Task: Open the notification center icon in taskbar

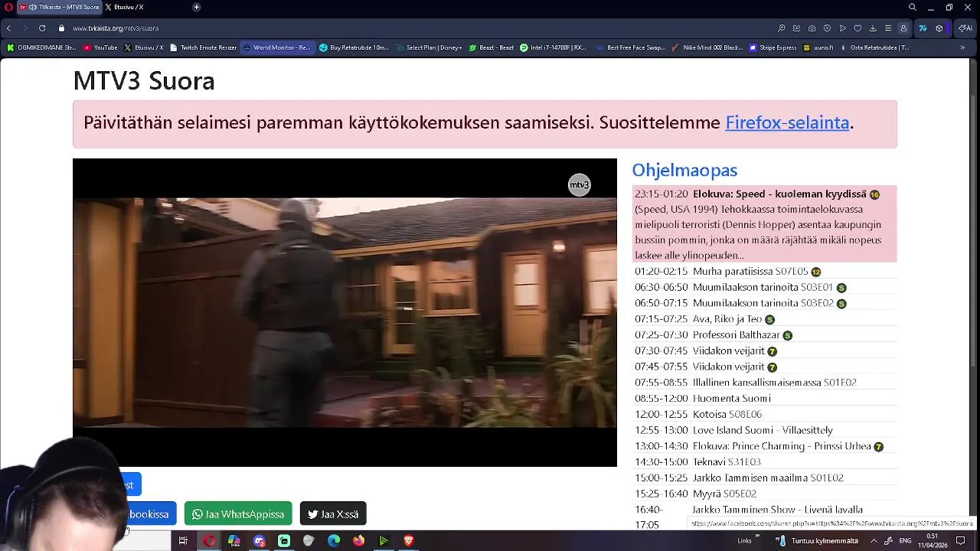Action: 960,541
